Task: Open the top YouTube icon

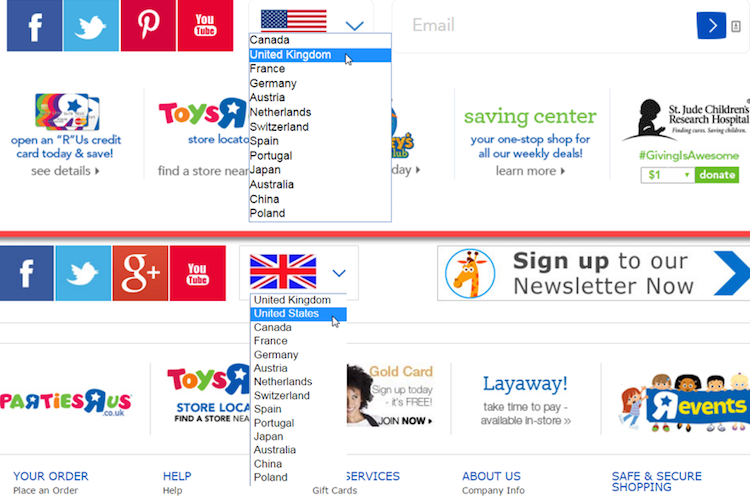Action: coord(205,25)
